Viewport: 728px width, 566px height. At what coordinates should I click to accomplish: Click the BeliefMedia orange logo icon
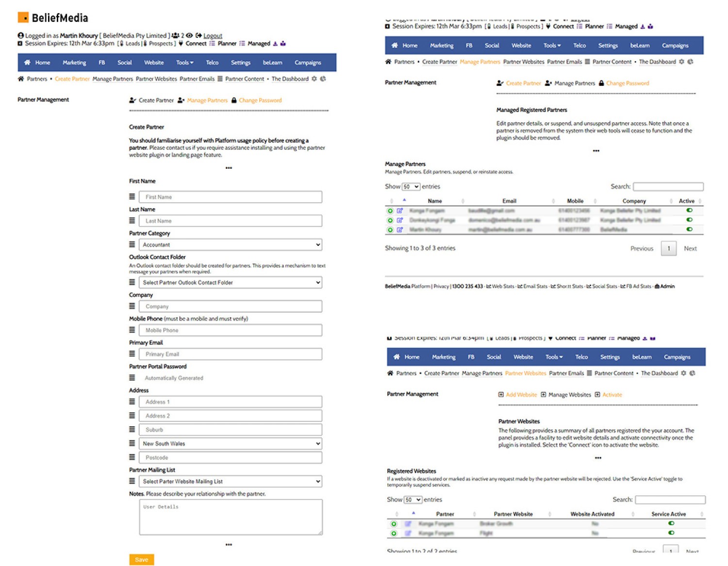[23, 17]
